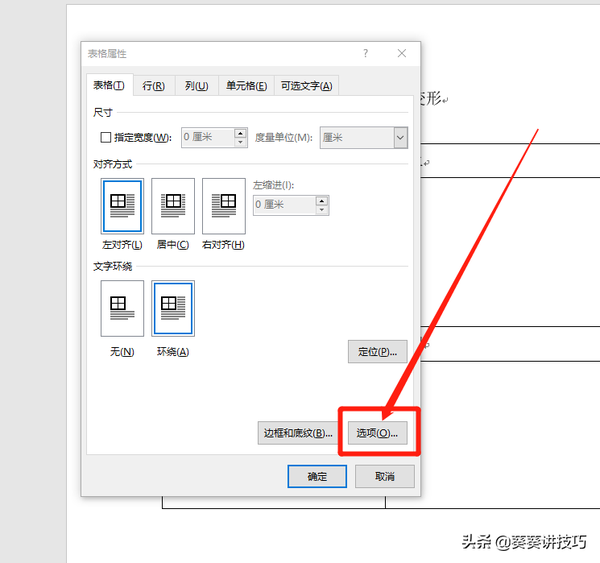Open 边框和底纹(B)... settings
The height and width of the screenshot is (563, 600).
[x=298, y=433]
